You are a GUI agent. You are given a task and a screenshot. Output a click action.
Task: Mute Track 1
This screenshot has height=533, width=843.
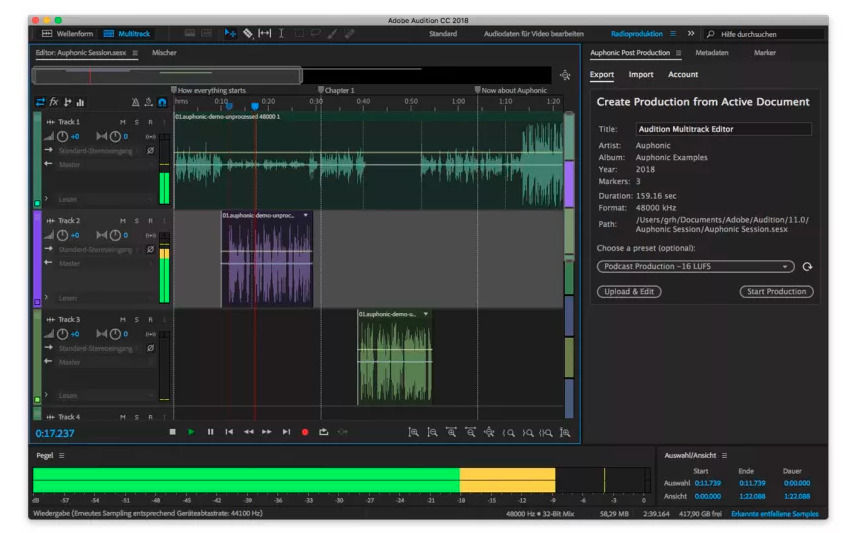123,122
